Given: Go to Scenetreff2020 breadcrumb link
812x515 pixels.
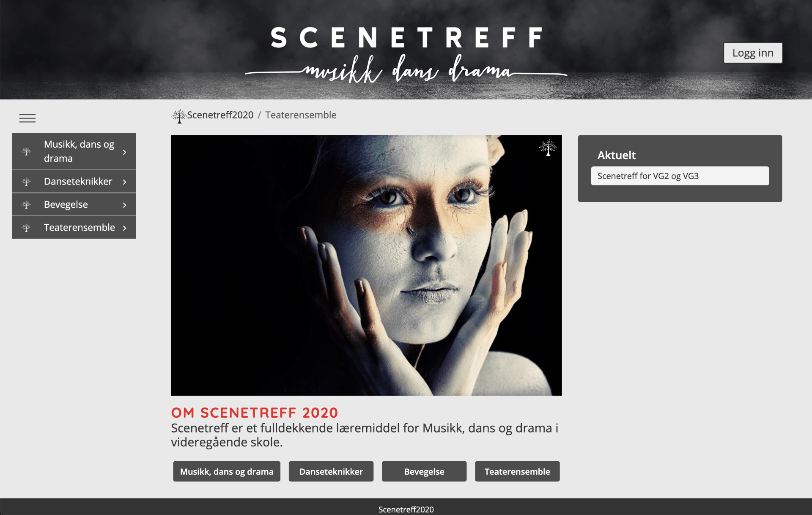Looking at the screenshot, I should [220, 115].
